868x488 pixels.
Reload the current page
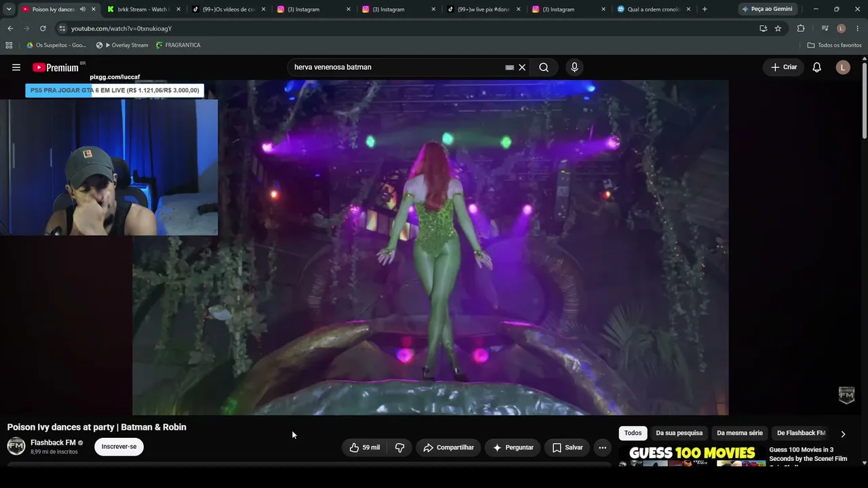tap(43, 28)
